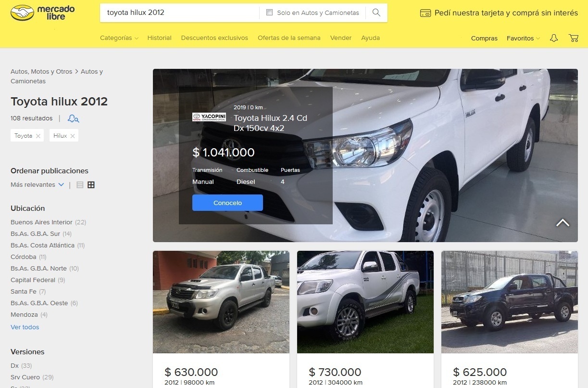Click the search magnifier icon

[376, 13]
